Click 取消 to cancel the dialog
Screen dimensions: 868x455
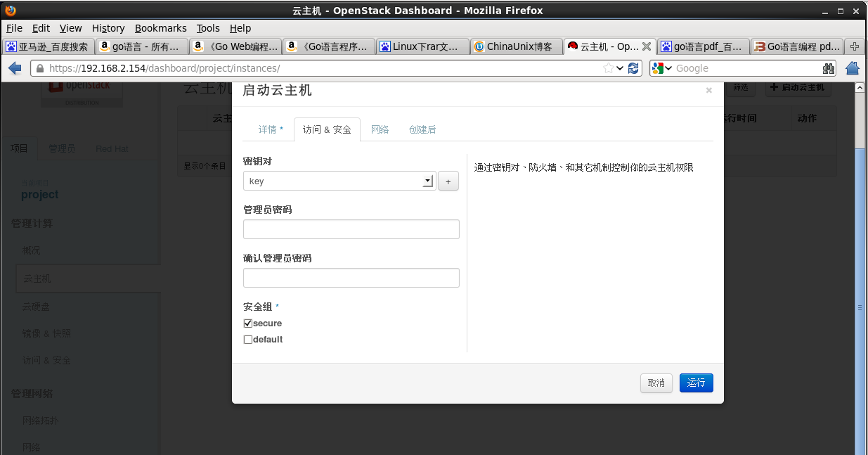(656, 383)
